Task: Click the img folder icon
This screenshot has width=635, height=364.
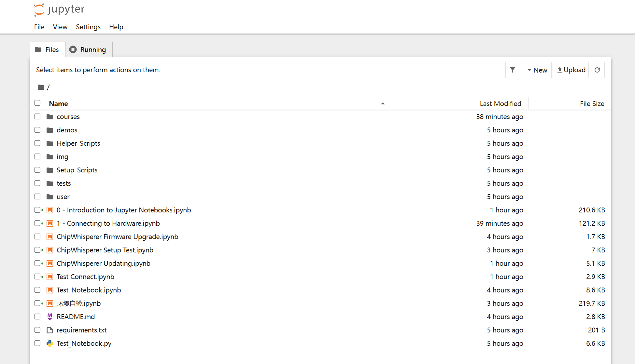Action: (x=50, y=157)
